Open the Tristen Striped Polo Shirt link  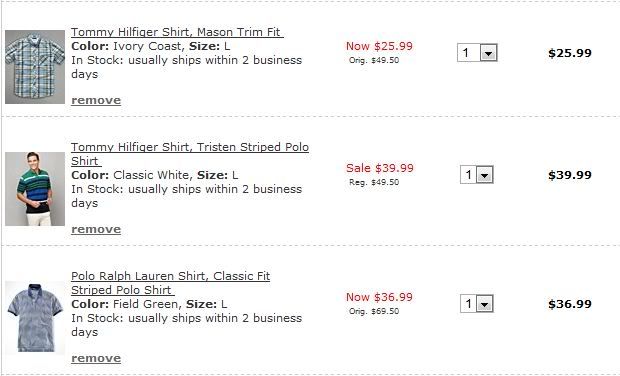click(190, 154)
